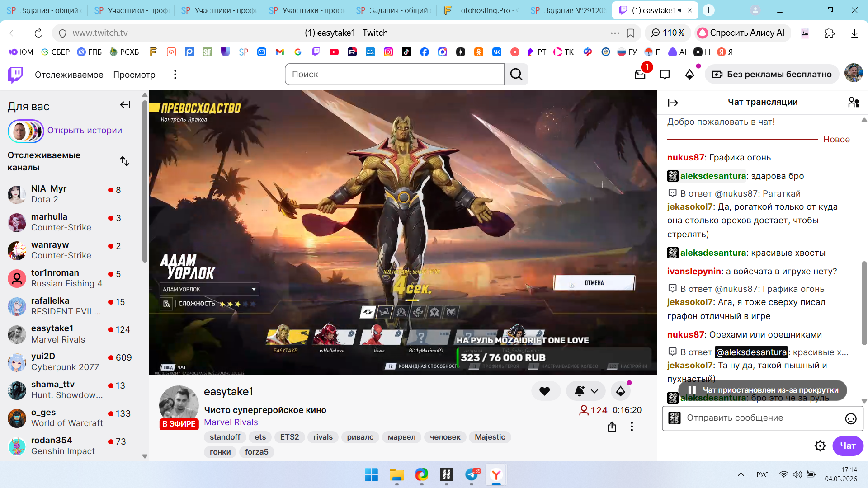Collapse the For You sidebar
This screenshot has height=488, width=868.
(x=125, y=105)
